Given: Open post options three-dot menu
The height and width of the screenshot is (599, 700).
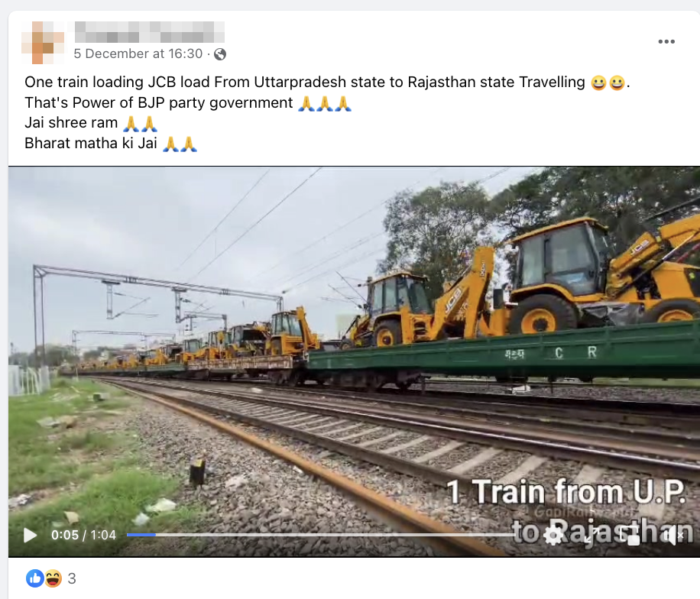Looking at the screenshot, I should coord(666,41).
